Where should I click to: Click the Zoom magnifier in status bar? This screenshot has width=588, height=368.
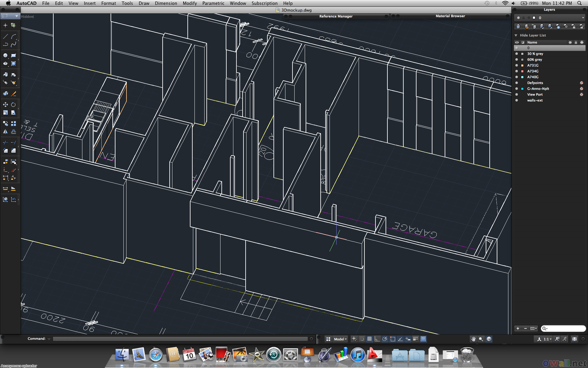click(x=481, y=339)
